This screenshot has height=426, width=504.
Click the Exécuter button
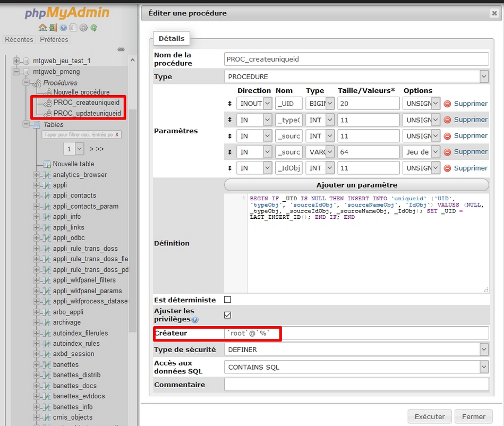[430, 416]
